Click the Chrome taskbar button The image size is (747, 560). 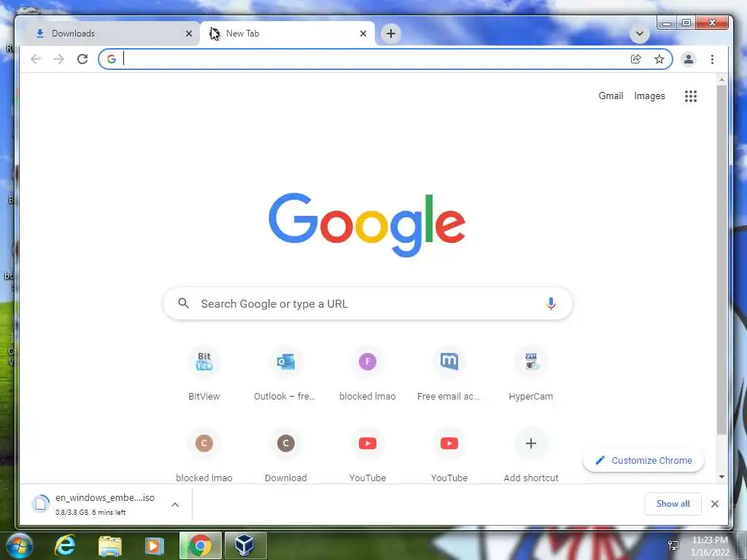point(201,545)
